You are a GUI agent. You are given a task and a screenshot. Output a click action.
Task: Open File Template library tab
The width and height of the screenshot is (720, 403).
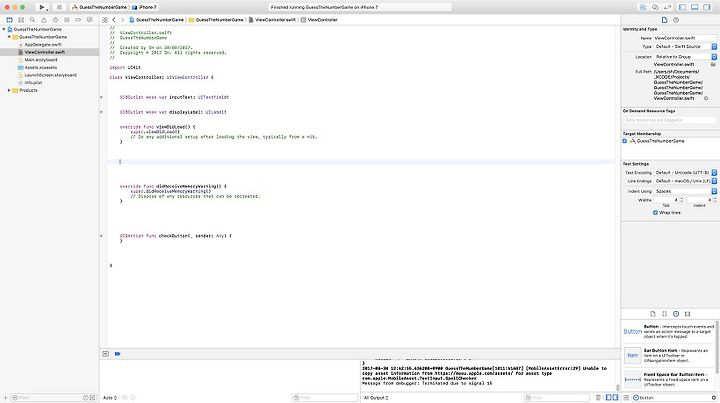[653, 314]
